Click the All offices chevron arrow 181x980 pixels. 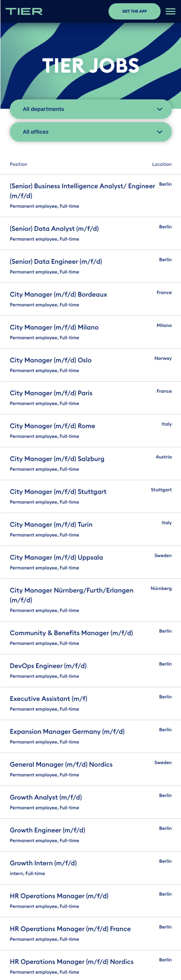(x=160, y=132)
